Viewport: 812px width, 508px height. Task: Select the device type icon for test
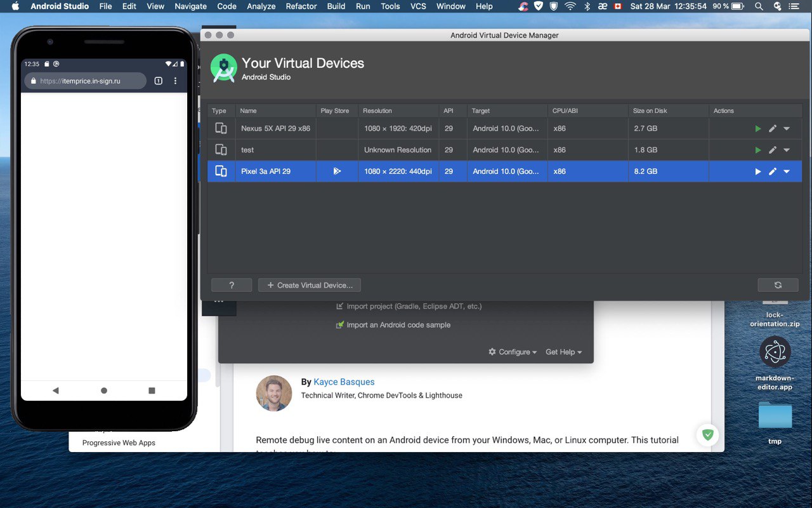221,150
